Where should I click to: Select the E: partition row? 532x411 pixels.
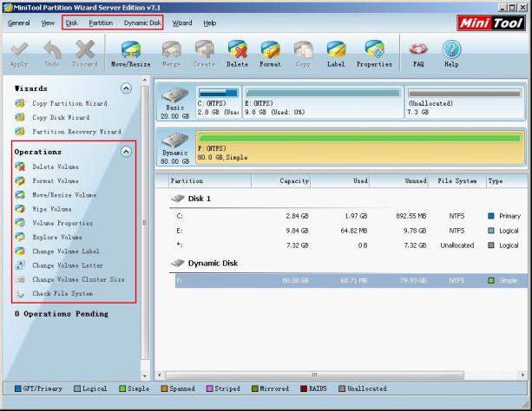point(351,231)
